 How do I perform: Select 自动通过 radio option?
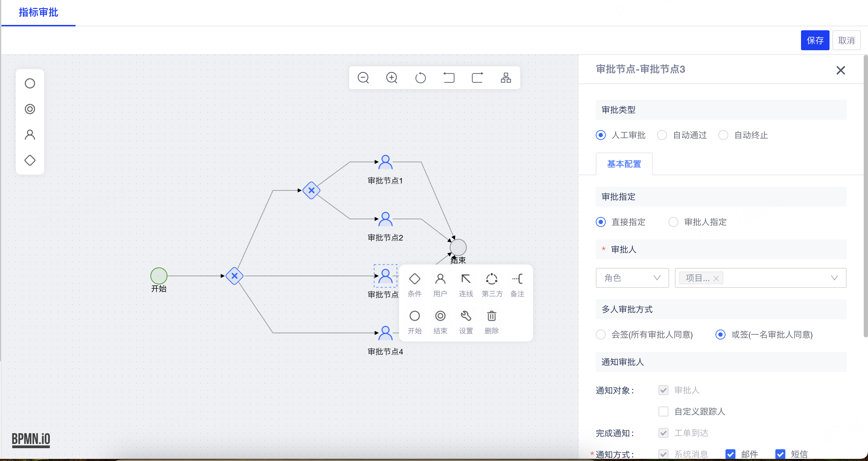click(x=662, y=135)
